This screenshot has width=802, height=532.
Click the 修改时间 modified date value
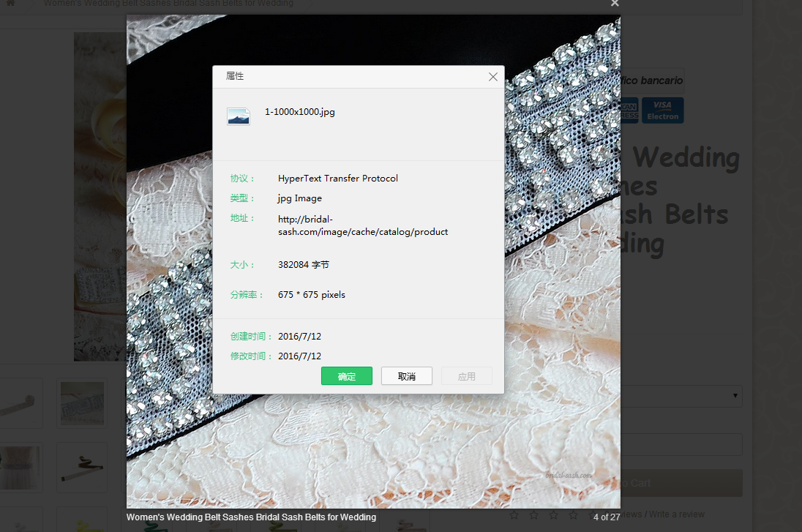coord(300,356)
